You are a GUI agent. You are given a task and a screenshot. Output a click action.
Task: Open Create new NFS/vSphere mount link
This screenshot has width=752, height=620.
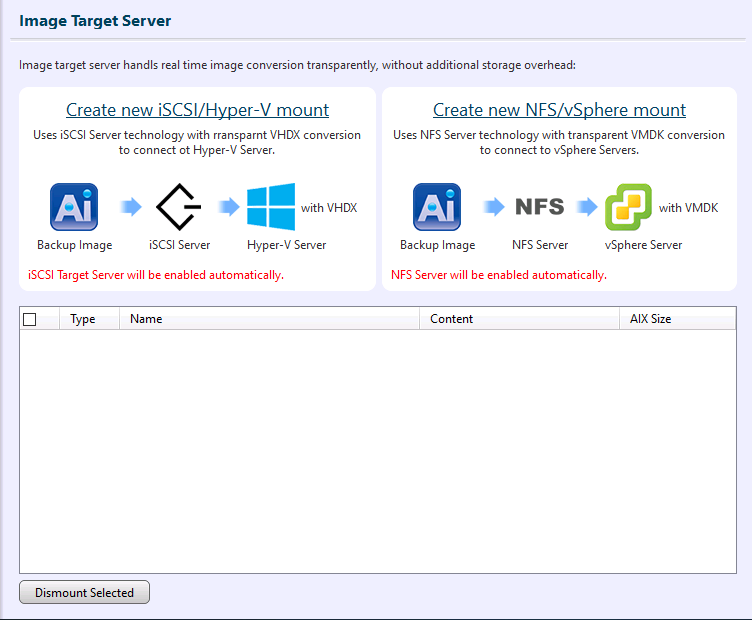(559, 110)
